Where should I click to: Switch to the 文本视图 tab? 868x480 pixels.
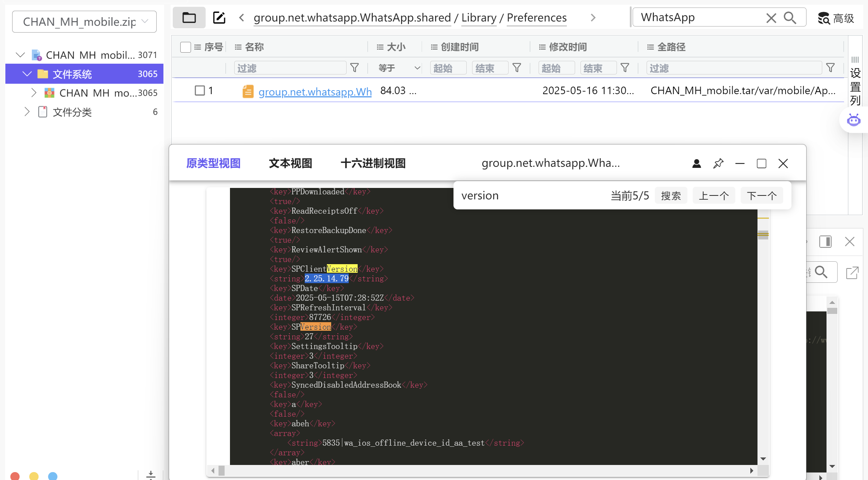coord(290,163)
